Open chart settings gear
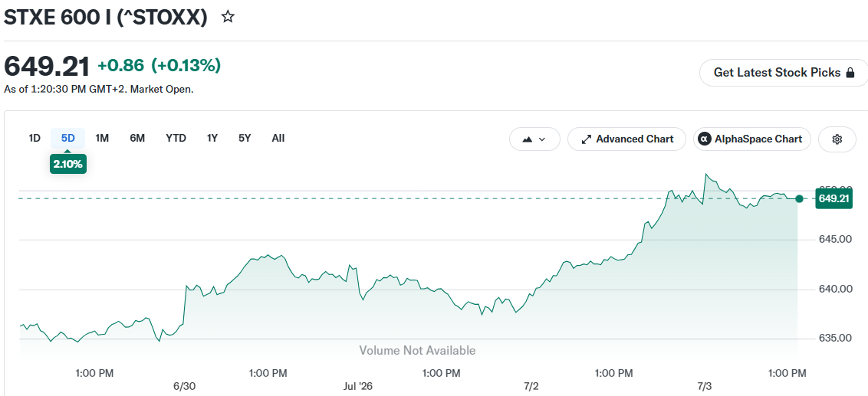 (837, 139)
